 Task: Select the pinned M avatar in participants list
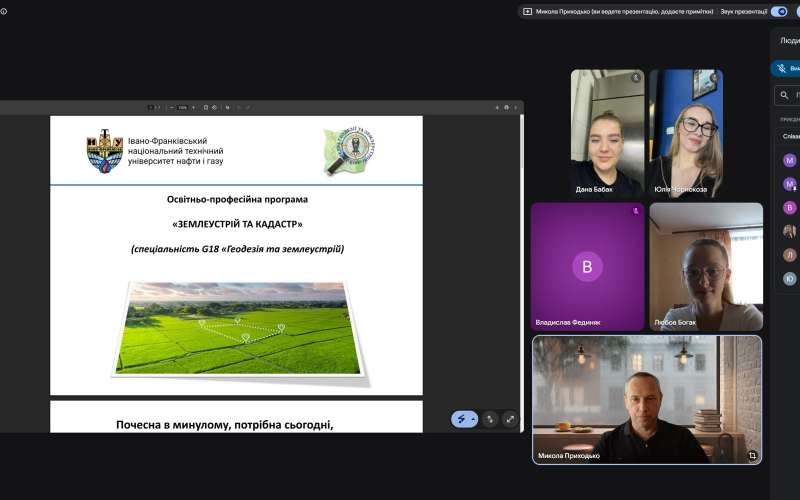[789, 184]
